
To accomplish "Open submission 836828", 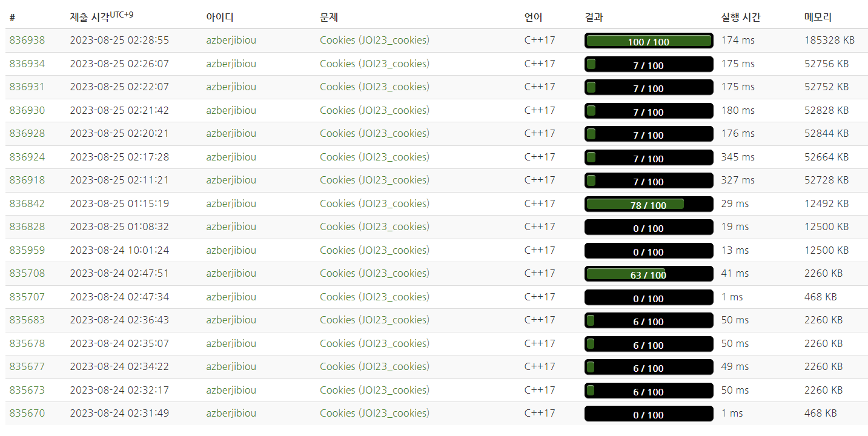I will (27, 226).
